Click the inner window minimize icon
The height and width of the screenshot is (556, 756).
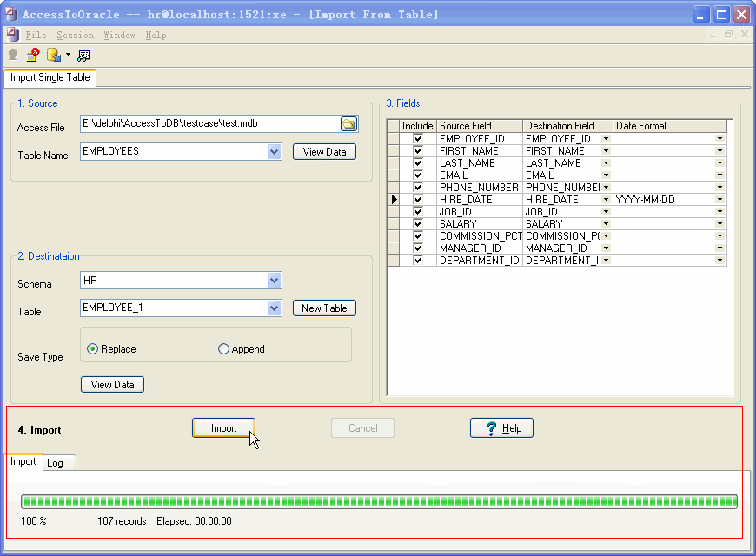point(713,35)
